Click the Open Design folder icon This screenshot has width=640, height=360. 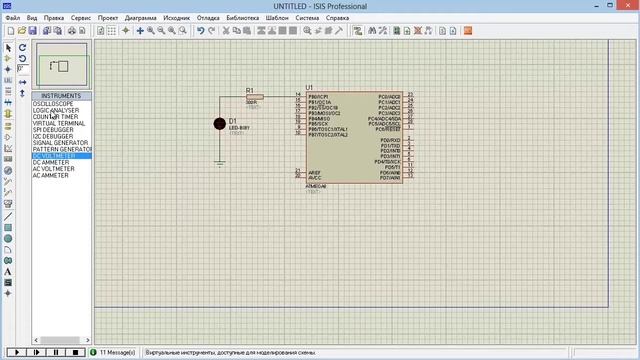coord(22,31)
